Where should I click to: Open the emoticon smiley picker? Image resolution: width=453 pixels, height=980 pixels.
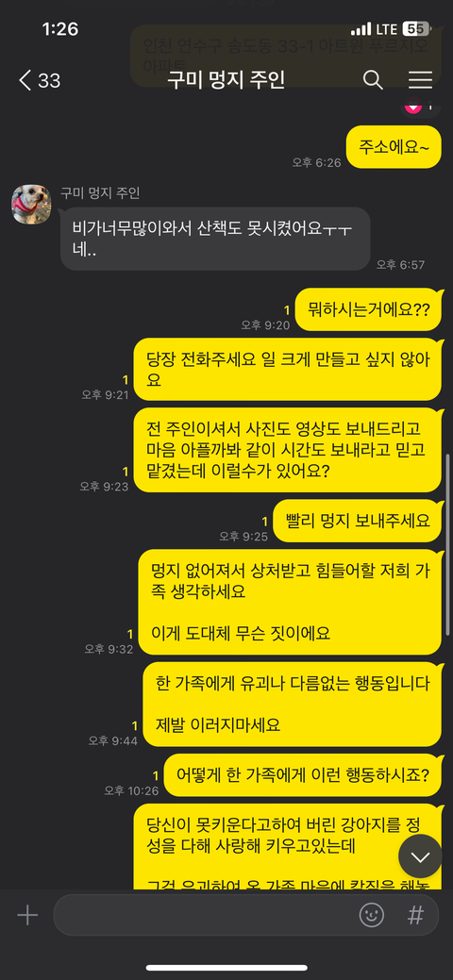pyautogui.click(x=372, y=916)
